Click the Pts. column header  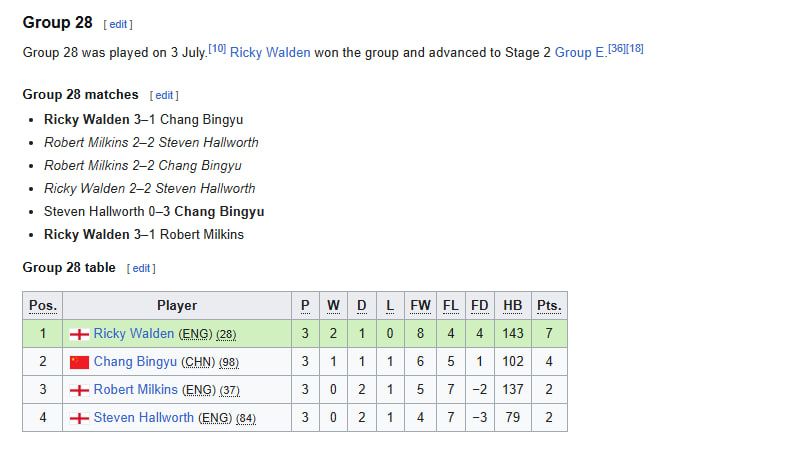click(x=549, y=305)
